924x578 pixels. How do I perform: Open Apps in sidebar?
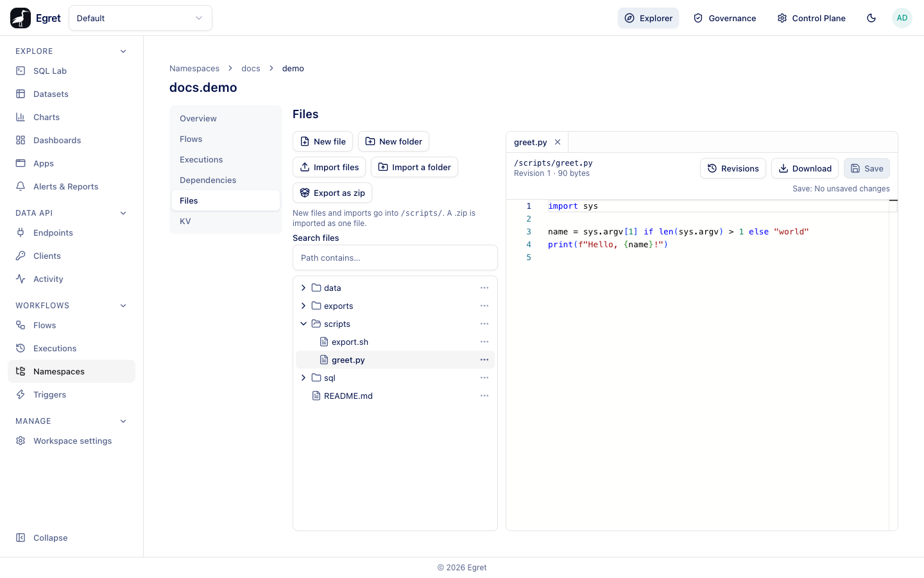pyautogui.click(x=71, y=163)
